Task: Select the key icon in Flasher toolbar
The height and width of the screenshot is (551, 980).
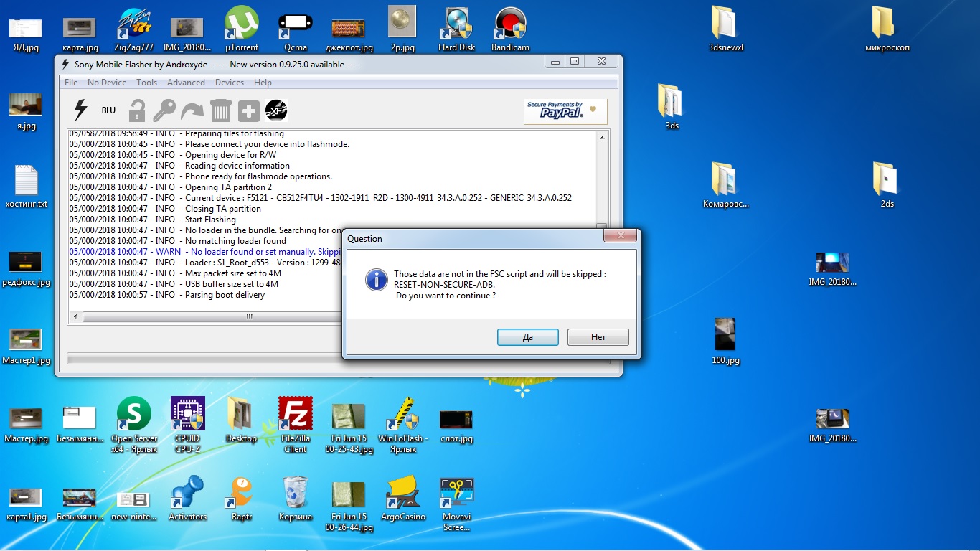Action: pos(164,110)
